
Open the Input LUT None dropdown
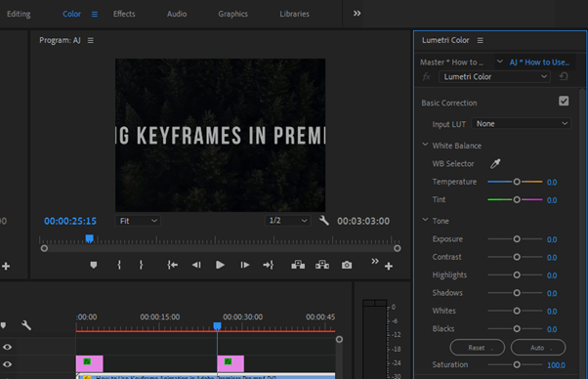(522, 124)
